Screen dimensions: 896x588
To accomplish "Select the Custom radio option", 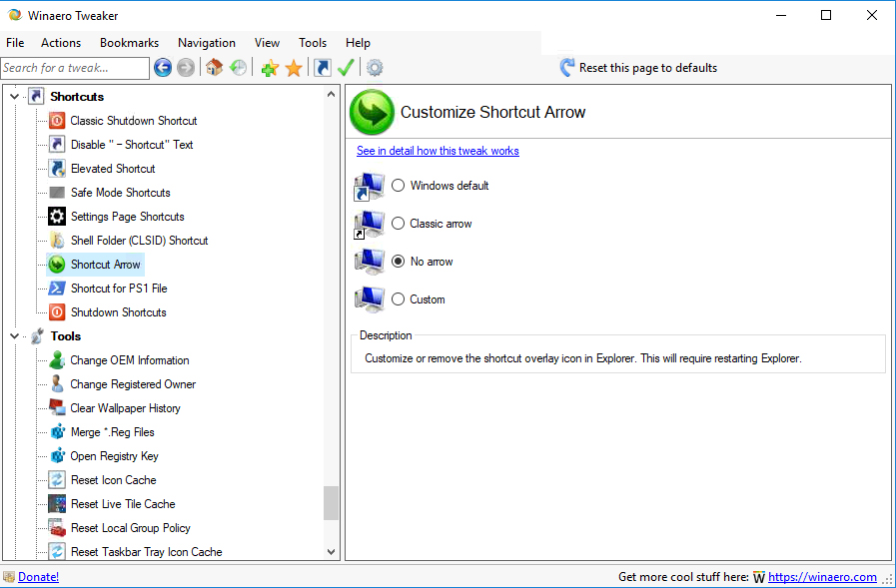I will 399,299.
